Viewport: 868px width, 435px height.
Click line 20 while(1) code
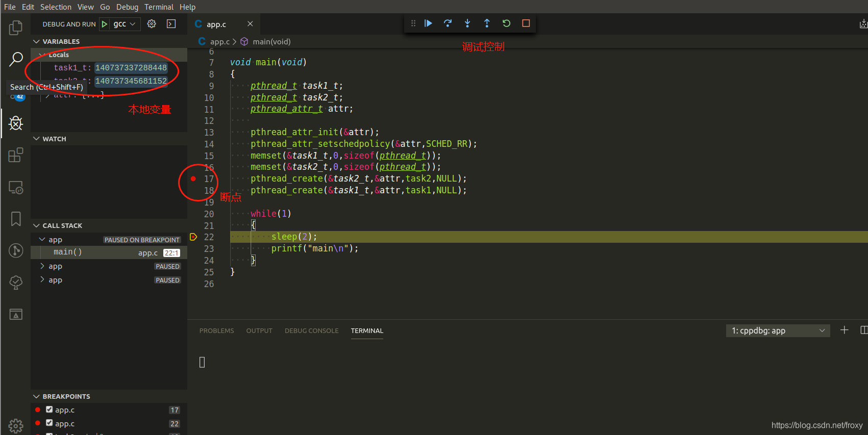(271, 214)
